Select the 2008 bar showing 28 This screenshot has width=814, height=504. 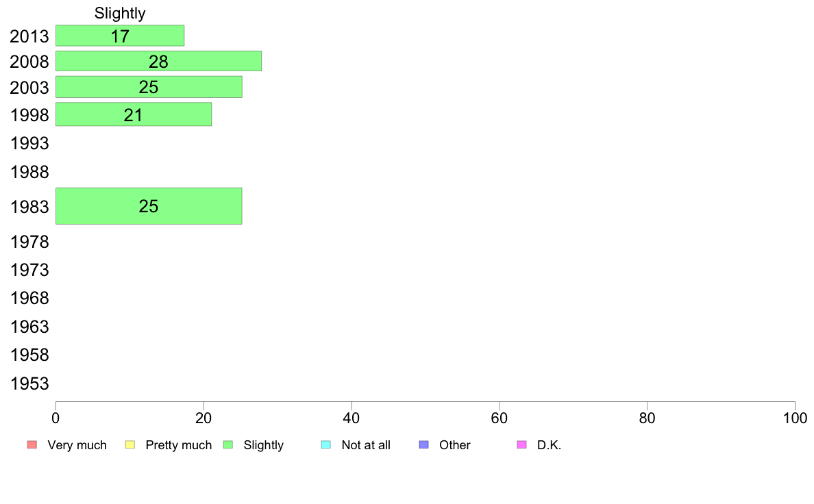(x=158, y=61)
